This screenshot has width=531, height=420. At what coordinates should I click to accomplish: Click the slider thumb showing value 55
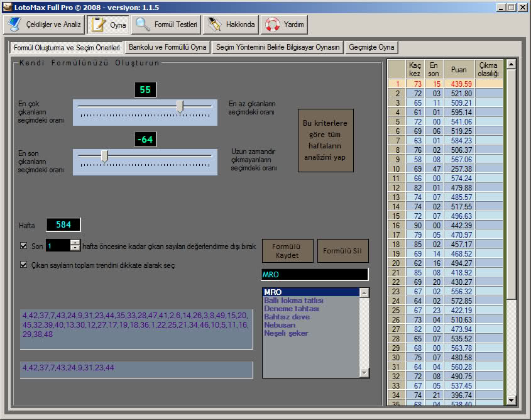[180, 106]
